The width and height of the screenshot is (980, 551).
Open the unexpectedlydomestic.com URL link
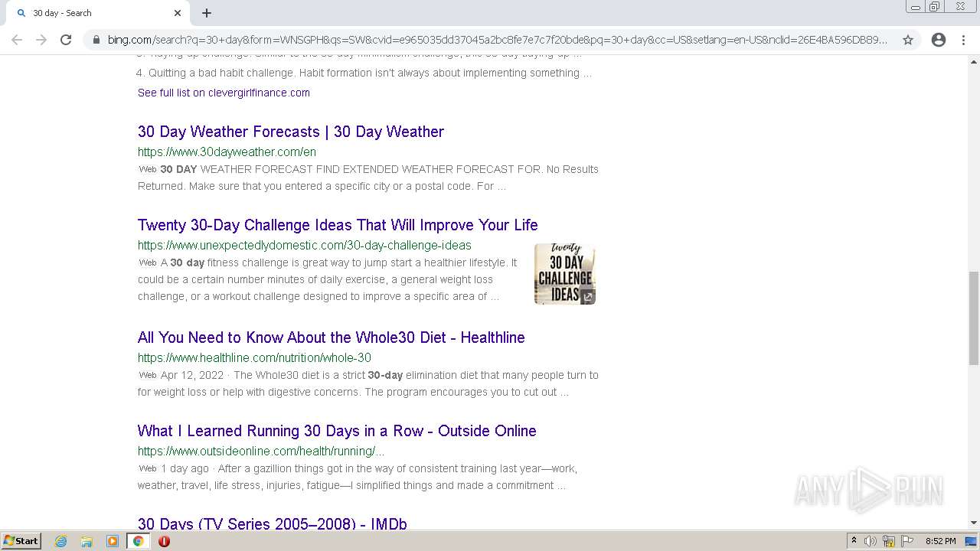point(305,245)
